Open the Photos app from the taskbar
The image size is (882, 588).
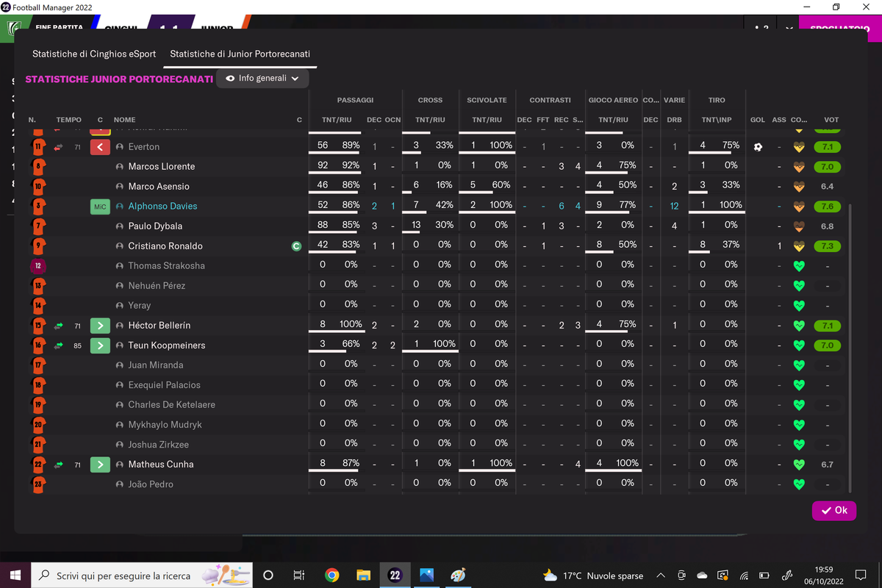[426, 576]
